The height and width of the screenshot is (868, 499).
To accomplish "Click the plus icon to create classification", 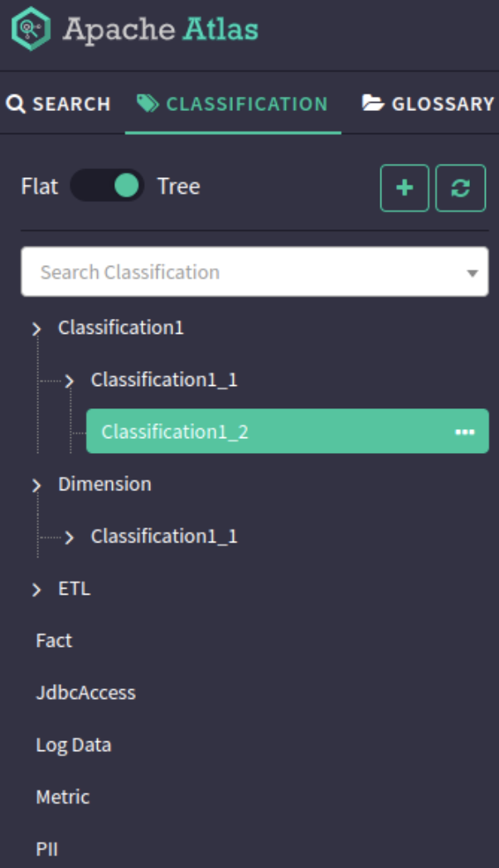I will point(405,188).
